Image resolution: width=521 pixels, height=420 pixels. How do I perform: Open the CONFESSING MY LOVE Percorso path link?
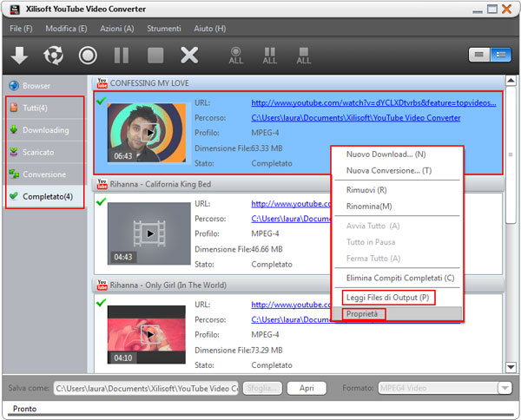tap(356, 118)
